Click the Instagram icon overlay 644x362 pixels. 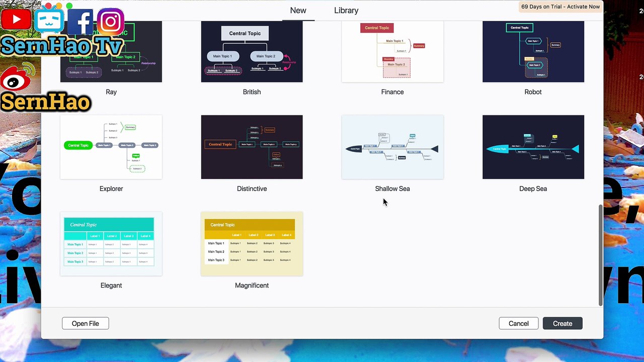(x=110, y=22)
